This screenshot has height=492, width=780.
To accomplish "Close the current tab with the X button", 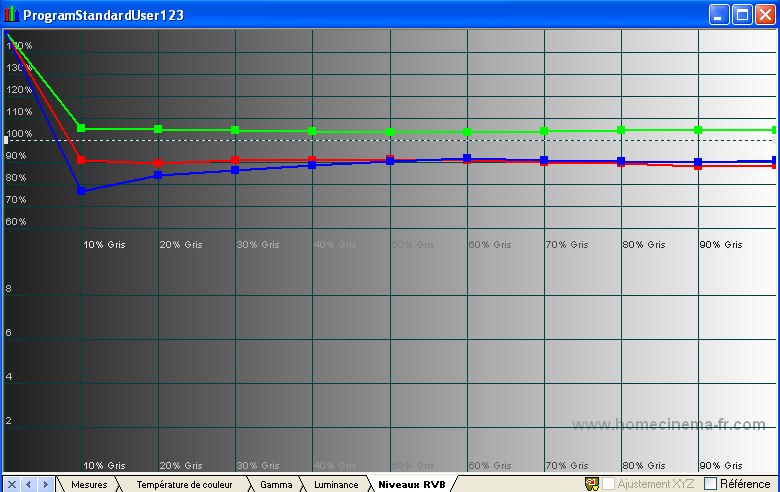I will [12, 484].
